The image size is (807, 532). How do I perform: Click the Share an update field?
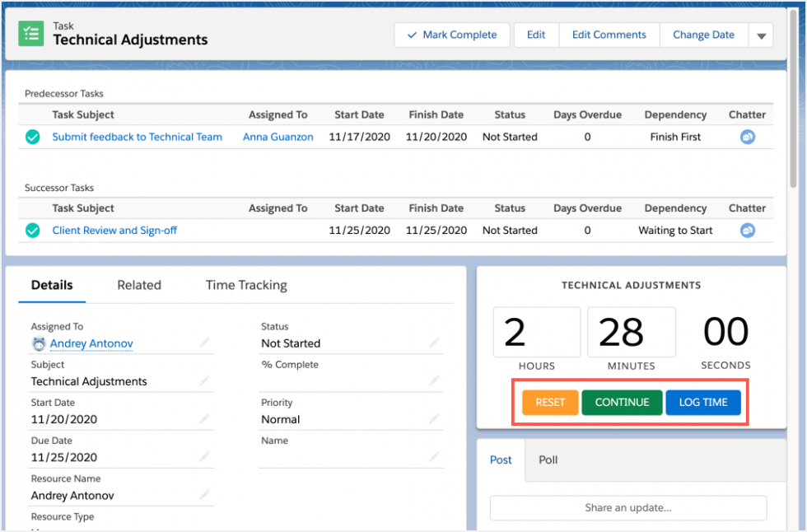point(628,508)
